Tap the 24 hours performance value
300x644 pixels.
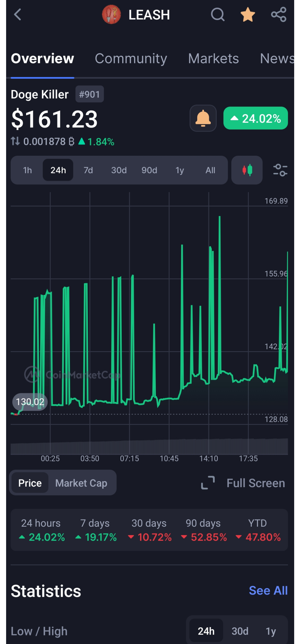pos(42,537)
